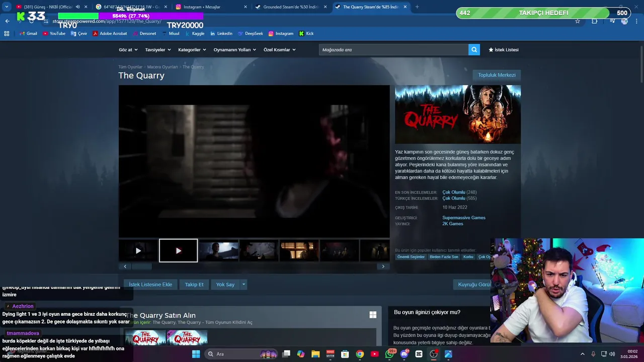Open Copilot from taskbar
Image resolution: width=644 pixels, height=362 pixels.
(301, 354)
